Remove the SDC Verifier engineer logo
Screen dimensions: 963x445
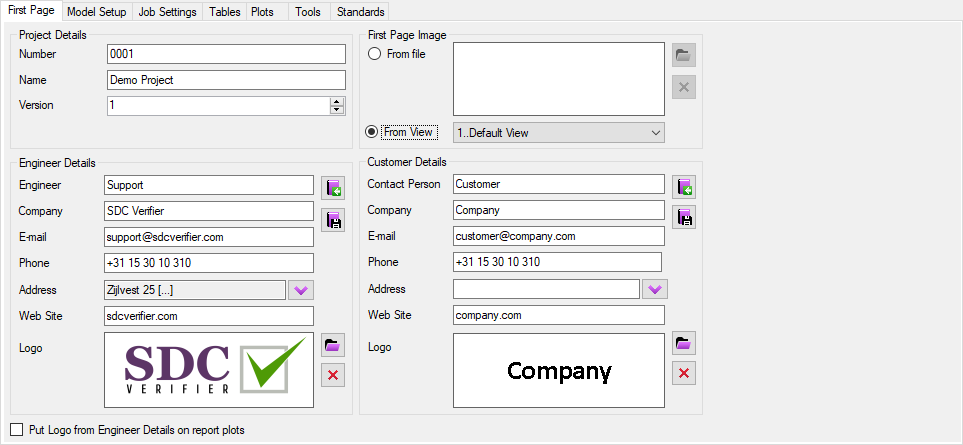tap(332, 375)
